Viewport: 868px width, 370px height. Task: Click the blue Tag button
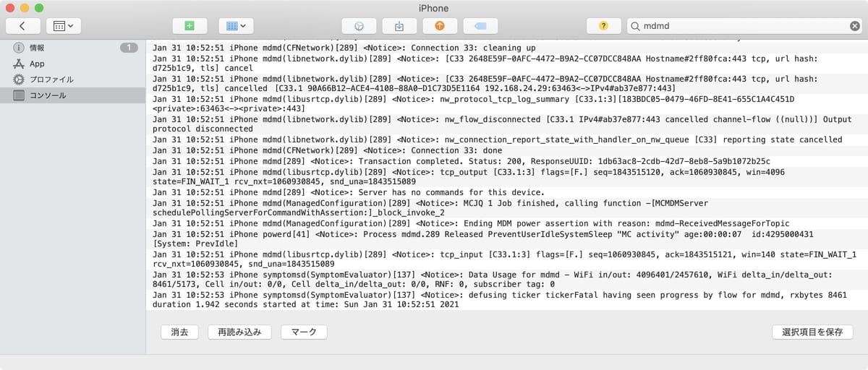pyautogui.click(x=480, y=26)
